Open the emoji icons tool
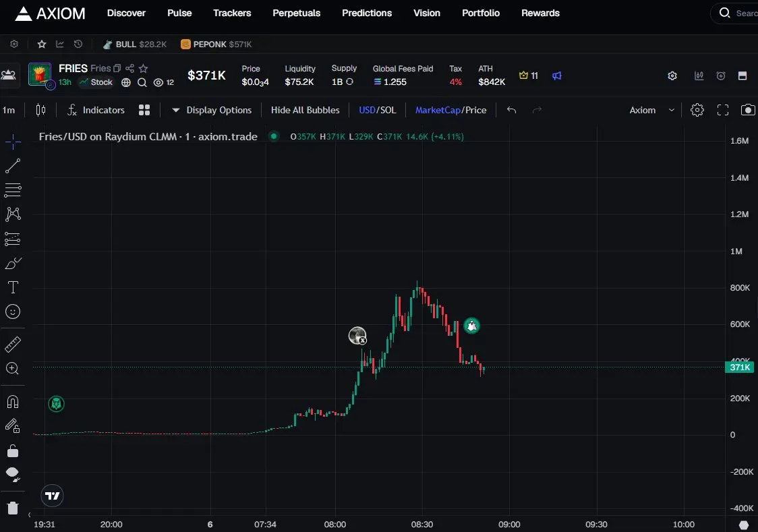Viewport: 758px width, 532px height. (x=13, y=312)
